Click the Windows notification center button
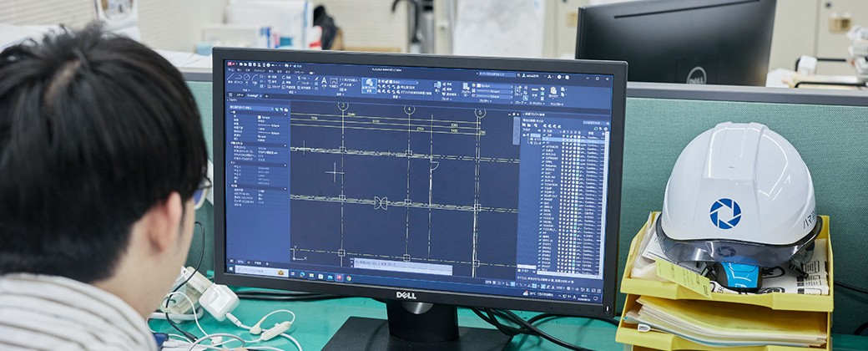This screenshot has height=351, width=868. point(595,298)
